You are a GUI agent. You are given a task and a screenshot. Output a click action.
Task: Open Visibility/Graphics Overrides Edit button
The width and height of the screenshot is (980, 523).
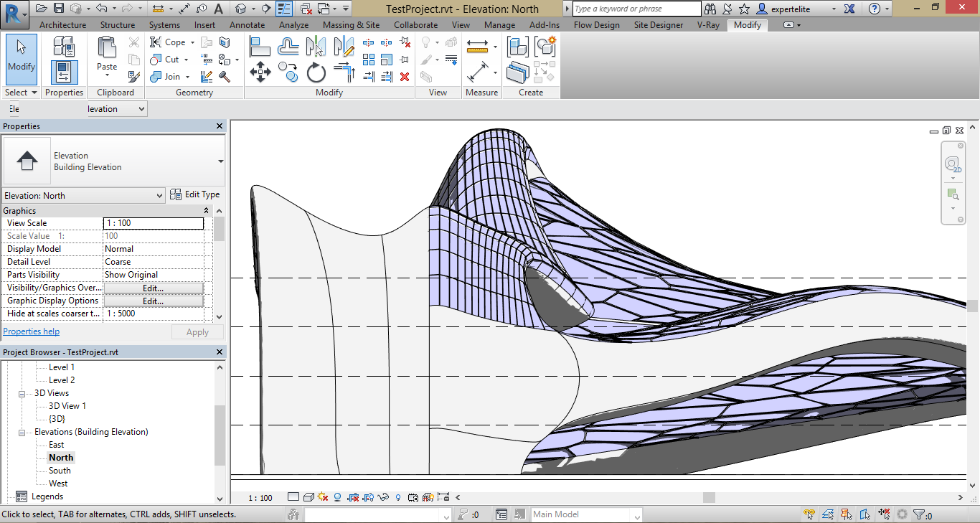(x=153, y=287)
